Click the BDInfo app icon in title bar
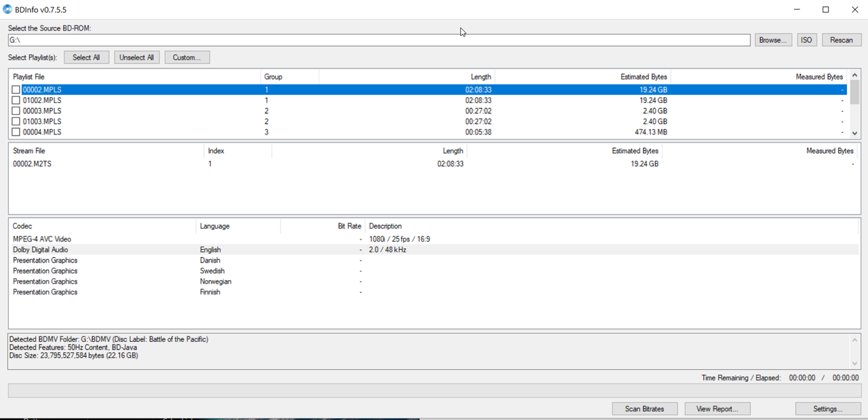The image size is (868, 420). 7,9
